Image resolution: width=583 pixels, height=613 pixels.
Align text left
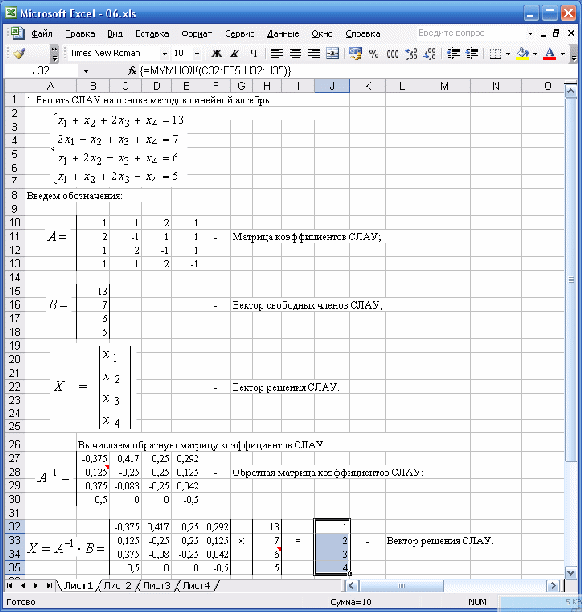coord(277,54)
